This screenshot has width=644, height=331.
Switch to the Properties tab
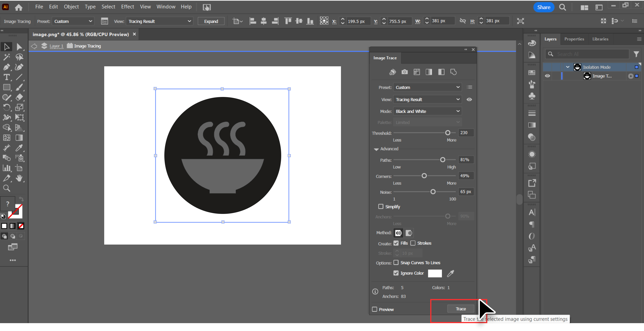pyautogui.click(x=574, y=39)
